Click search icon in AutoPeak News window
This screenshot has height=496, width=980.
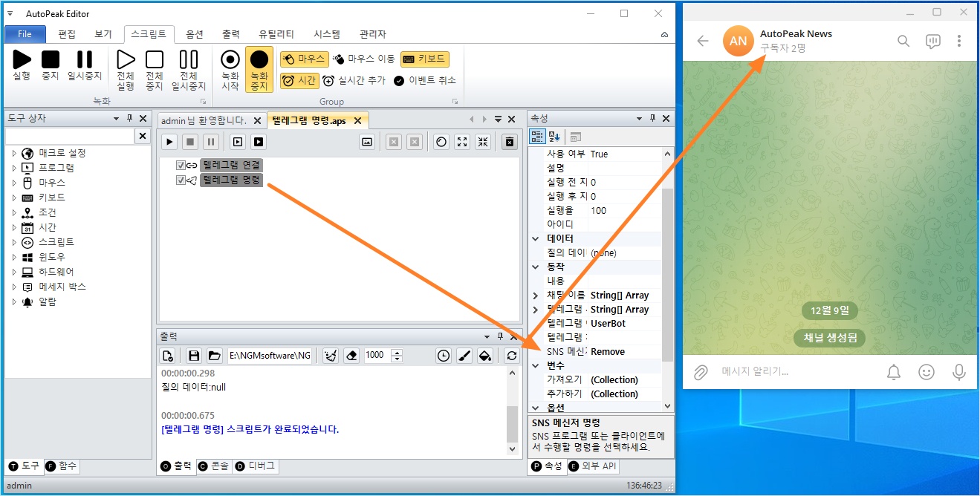pyautogui.click(x=903, y=41)
